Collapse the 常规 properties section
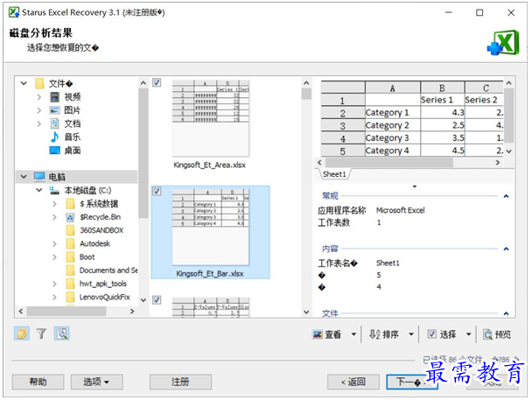Screen dimensions: 532x400 [506, 196]
